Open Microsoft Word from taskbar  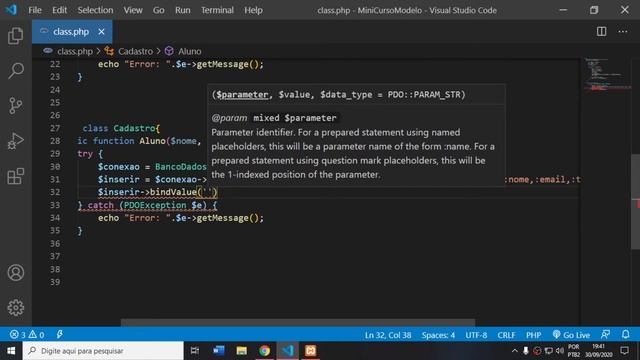pos(218,351)
